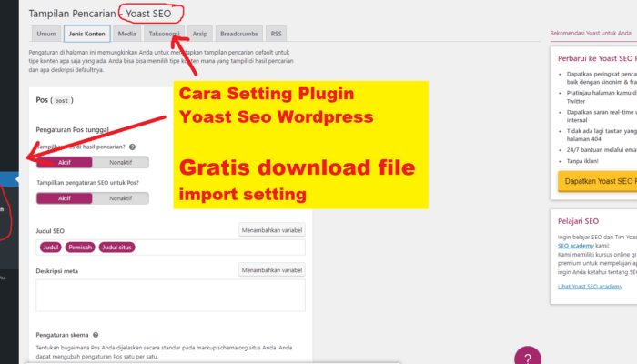Click the 'Perbarui ke Yoast SEO' heading
Screen dimensions: 637x364
click(597, 58)
